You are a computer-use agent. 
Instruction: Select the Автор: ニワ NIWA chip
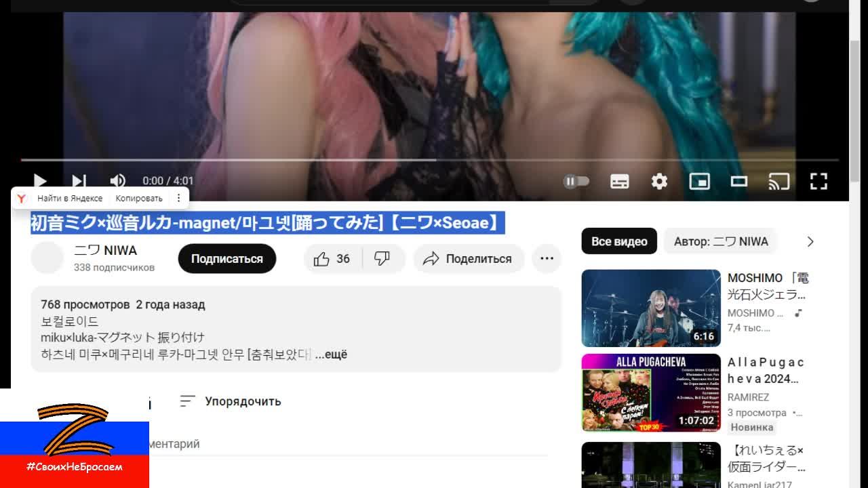point(721,241)
